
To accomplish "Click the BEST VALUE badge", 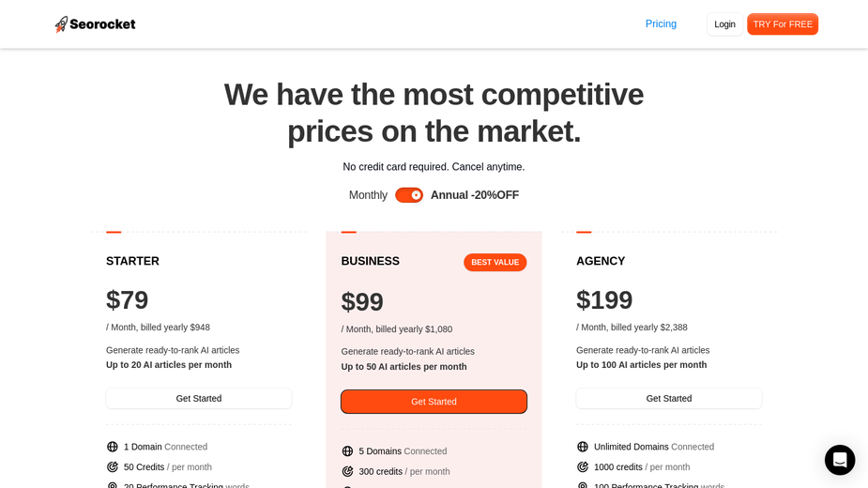I will [495, 263].
